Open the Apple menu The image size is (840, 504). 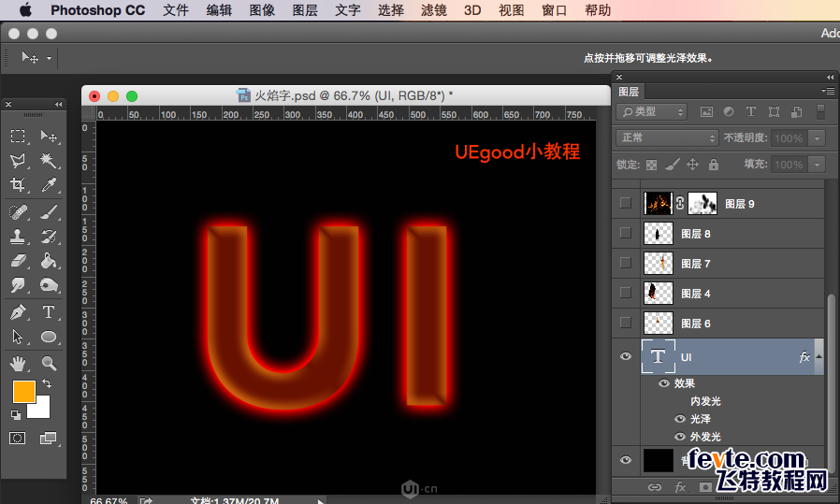click(x=24, y=9)
